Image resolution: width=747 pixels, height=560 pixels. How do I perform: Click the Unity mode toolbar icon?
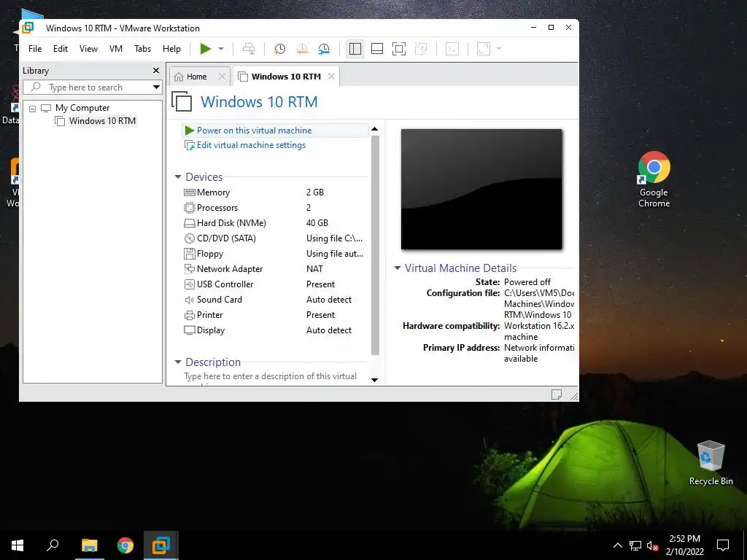[421, 49]
